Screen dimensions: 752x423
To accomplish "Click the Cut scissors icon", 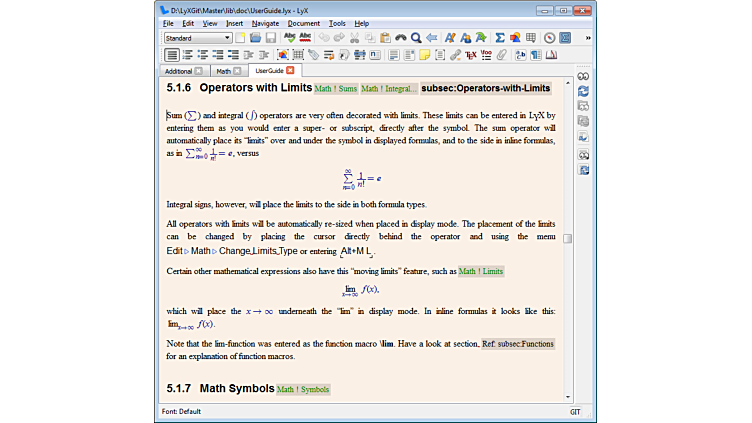I will 355,38.
